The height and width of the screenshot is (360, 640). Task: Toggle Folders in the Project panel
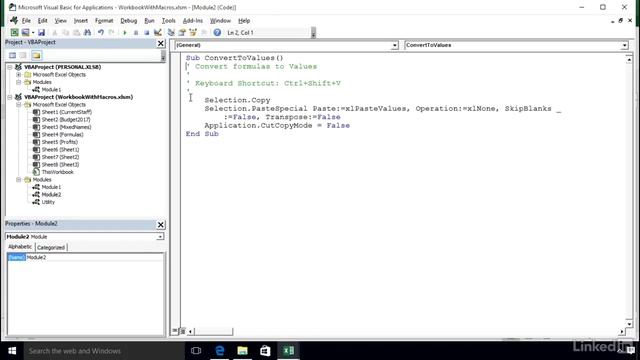[36, 55]
